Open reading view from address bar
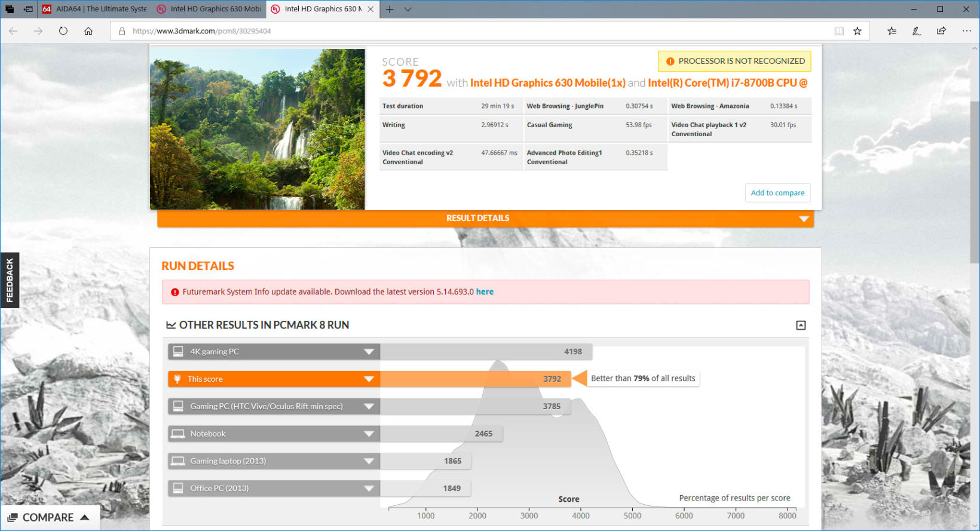980x531 pixels. [839, 31]
